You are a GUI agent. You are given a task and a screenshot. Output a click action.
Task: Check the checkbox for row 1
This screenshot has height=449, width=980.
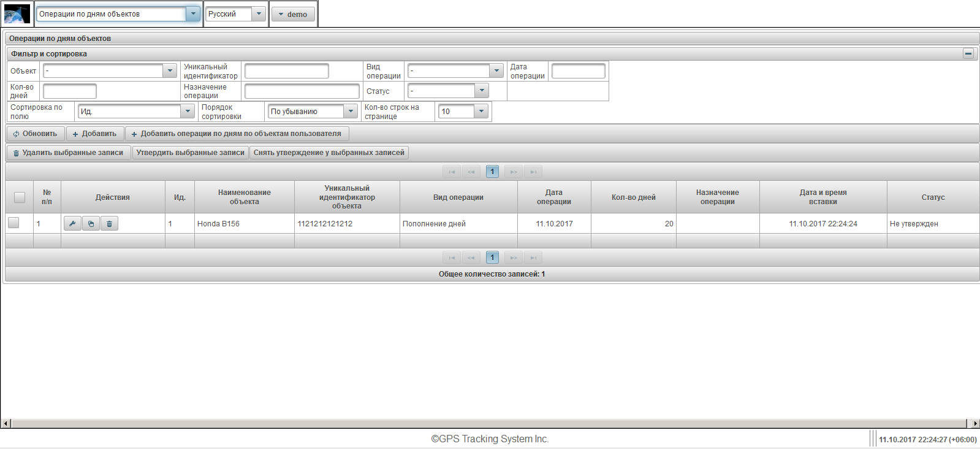click(13, 223)
